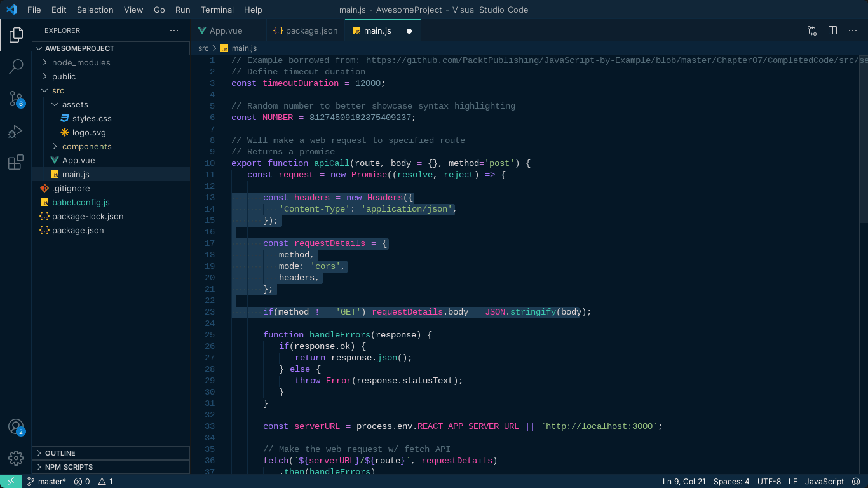This screenshot has width=868, height=488.
Task: Click the main.js file icon in breadcrumb
Action: (x=224, y=48)
